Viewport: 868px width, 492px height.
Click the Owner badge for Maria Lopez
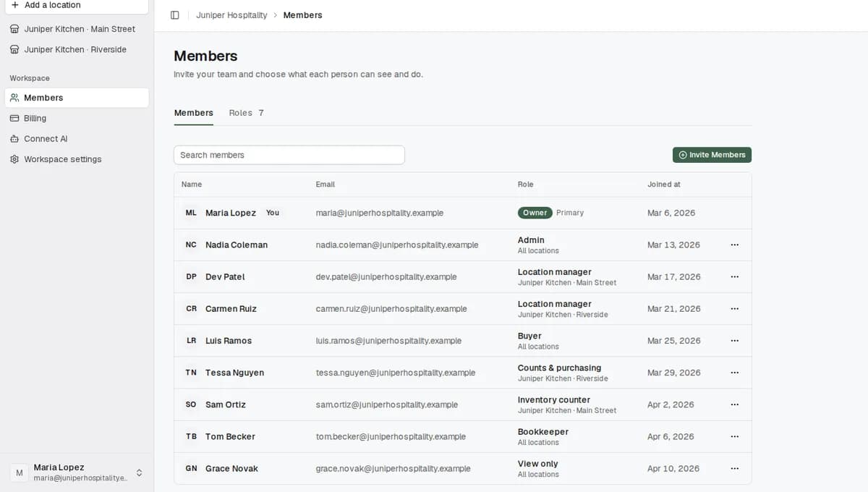pos(535,213)
